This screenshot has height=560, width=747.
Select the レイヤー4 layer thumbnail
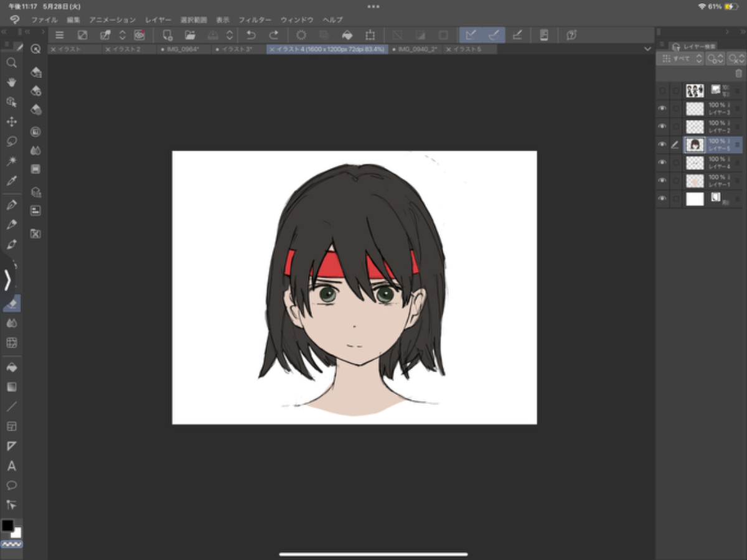tap(695, 163)
